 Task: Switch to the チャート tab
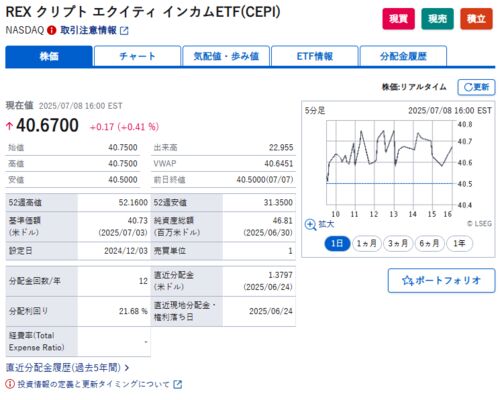[x=137, y=56]
